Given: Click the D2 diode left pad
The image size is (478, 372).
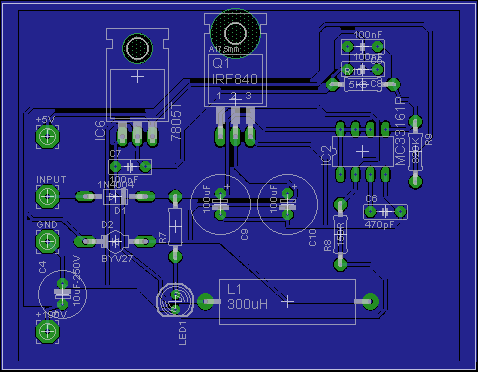Looking at the screenshot, I should [x=85, y=241].
